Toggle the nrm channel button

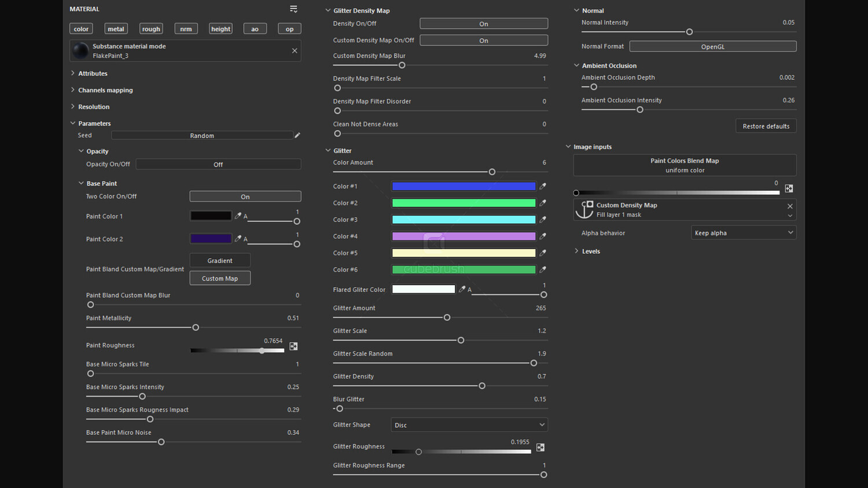coord(186,29)
